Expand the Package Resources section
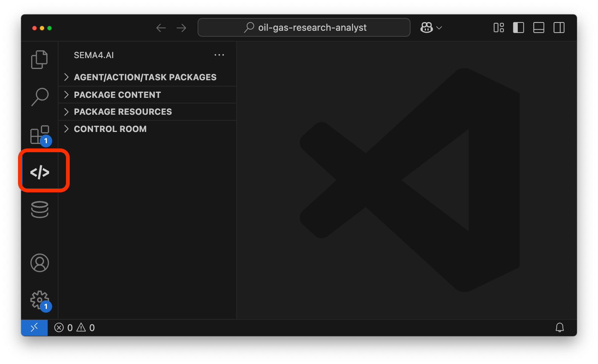The image size is (598, 364). (148, 112)
